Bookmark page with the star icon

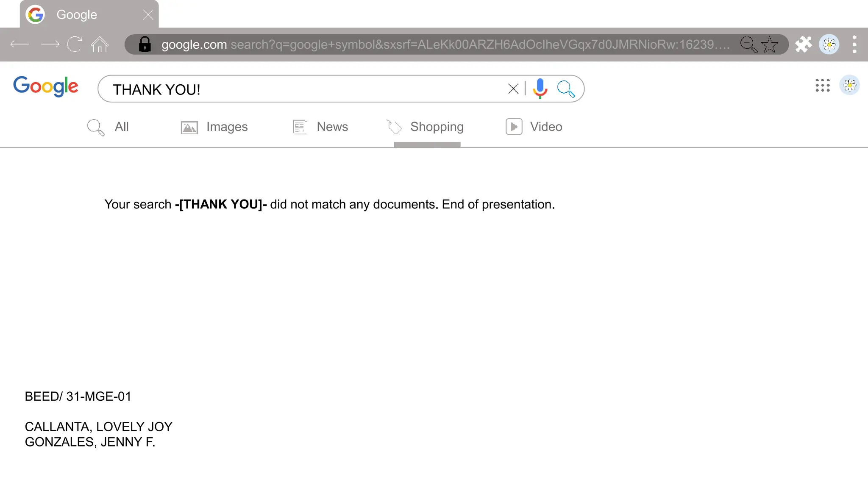[769, 44]
